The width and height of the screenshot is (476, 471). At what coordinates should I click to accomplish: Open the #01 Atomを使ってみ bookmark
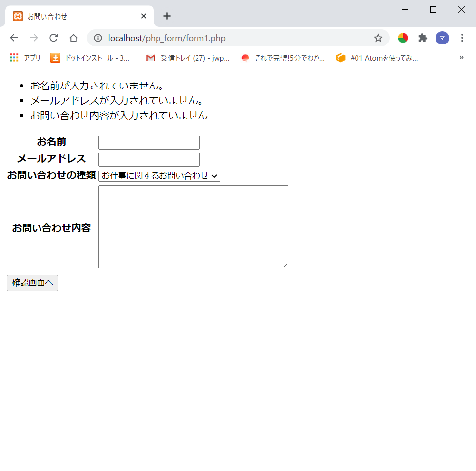(x=377, y=58)
